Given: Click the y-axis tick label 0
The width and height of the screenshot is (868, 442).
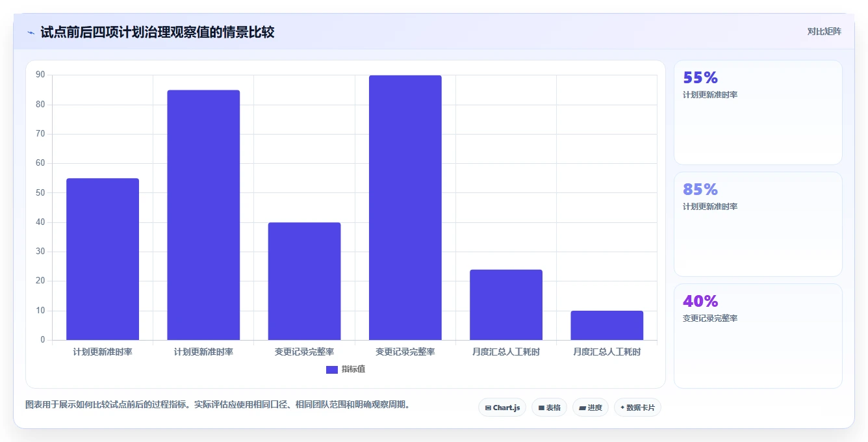Looking at the screenshot, I should tap(43, 340).
